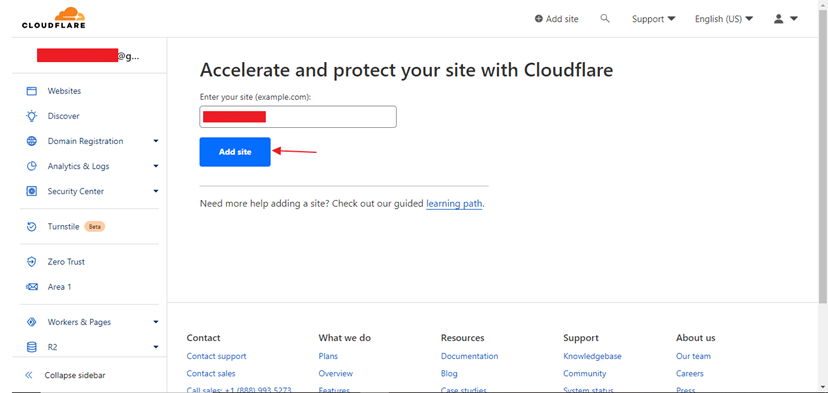Click Add site in top navigation
This screenshot has height=393, width=828.
click(x=557, y=19)
